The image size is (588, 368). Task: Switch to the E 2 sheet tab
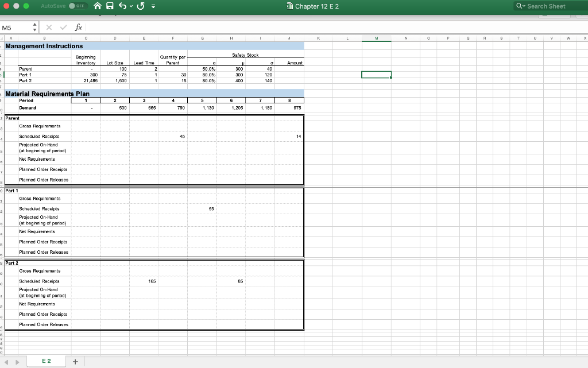(46, 361)
